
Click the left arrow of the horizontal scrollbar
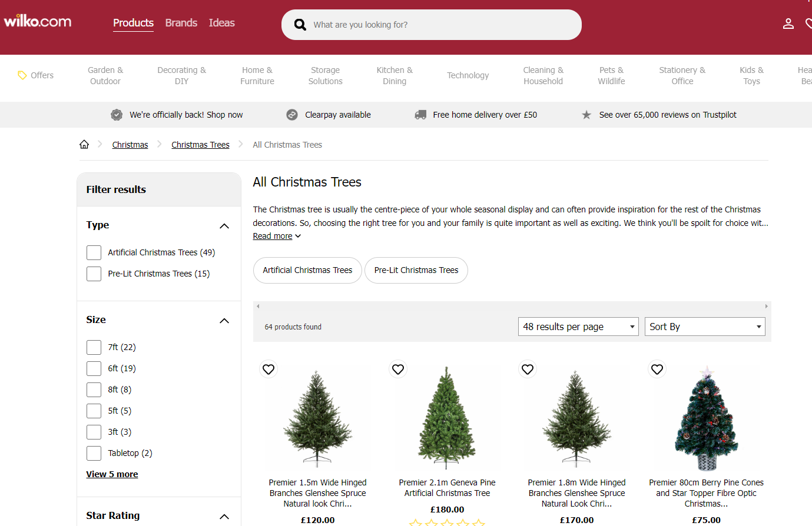[x=258, y=307]
